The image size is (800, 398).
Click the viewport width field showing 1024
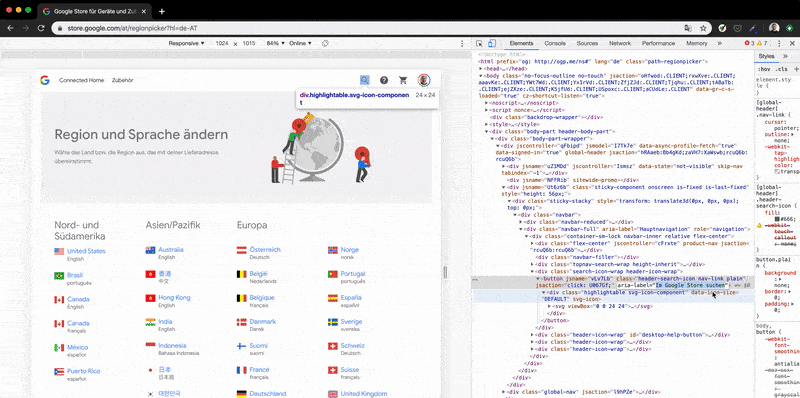222,43
